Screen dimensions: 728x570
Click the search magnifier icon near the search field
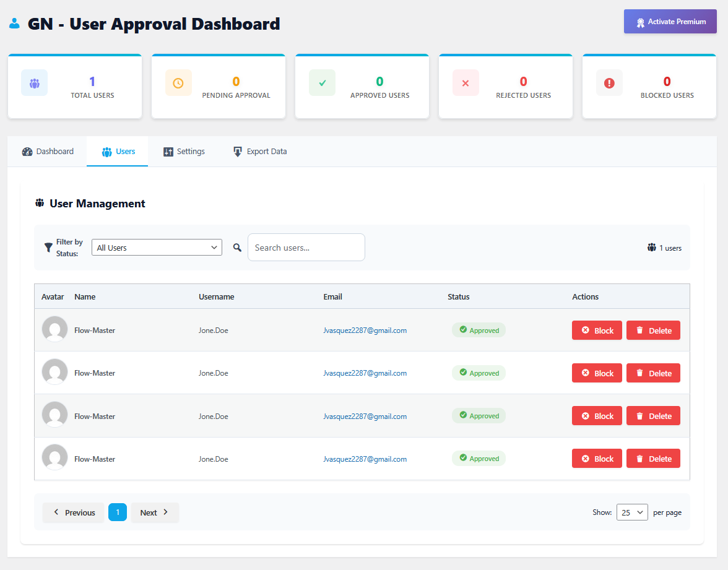pyautogui.click(x=236, y=247)
